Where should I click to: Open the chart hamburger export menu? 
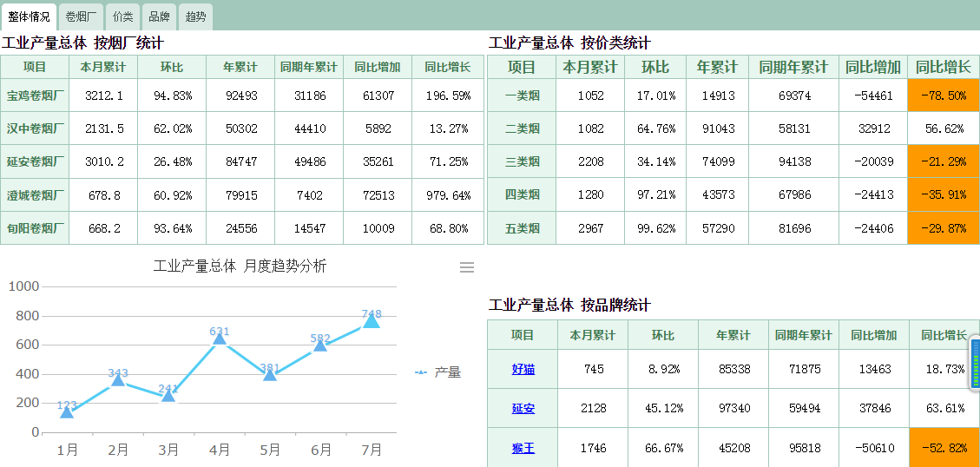[467, 267]
